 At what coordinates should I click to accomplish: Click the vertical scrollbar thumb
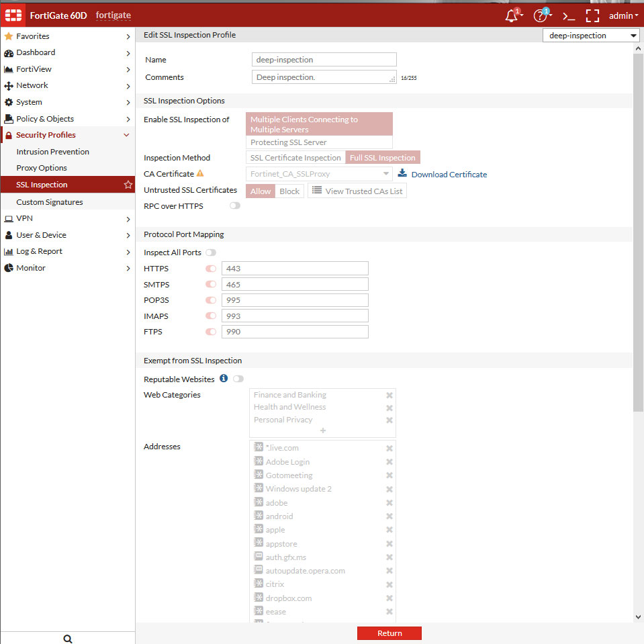point(638,232)
